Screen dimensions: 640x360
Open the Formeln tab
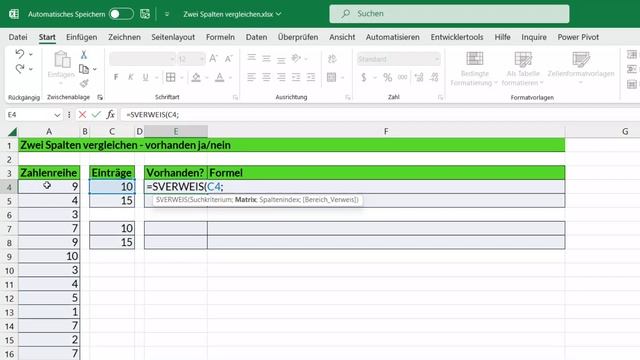(220, 37)
